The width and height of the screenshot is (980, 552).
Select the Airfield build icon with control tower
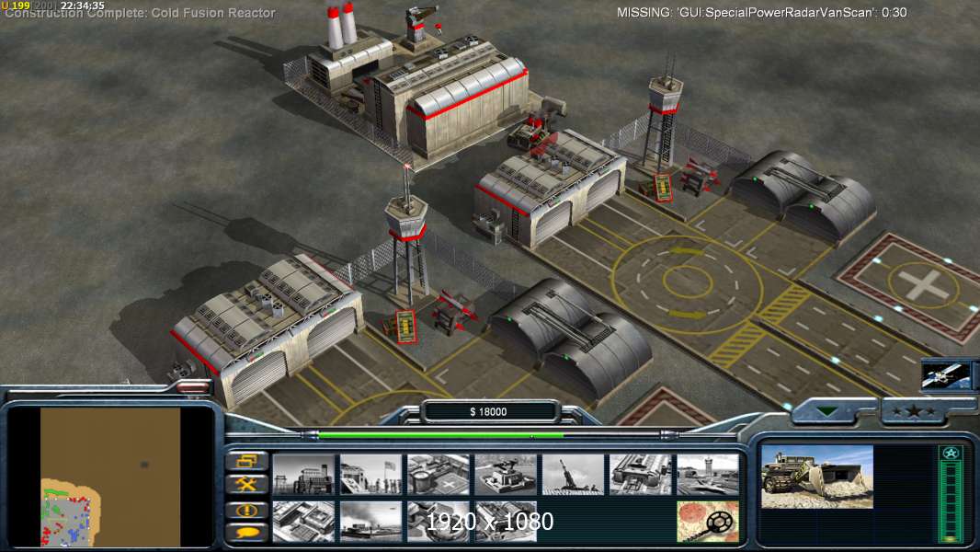(x=708, y=475)
